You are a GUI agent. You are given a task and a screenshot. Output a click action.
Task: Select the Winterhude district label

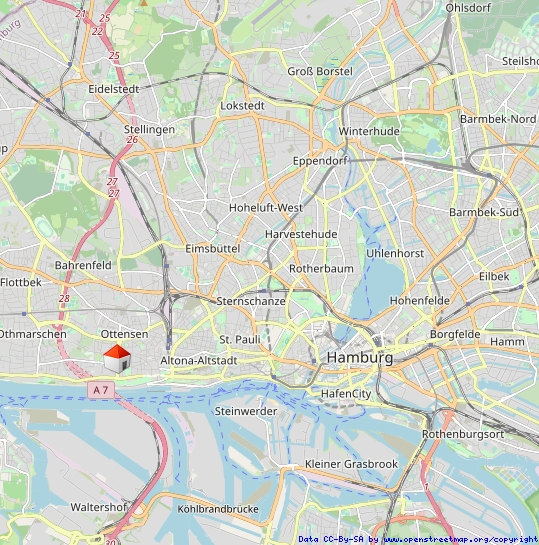click(369, 131)
